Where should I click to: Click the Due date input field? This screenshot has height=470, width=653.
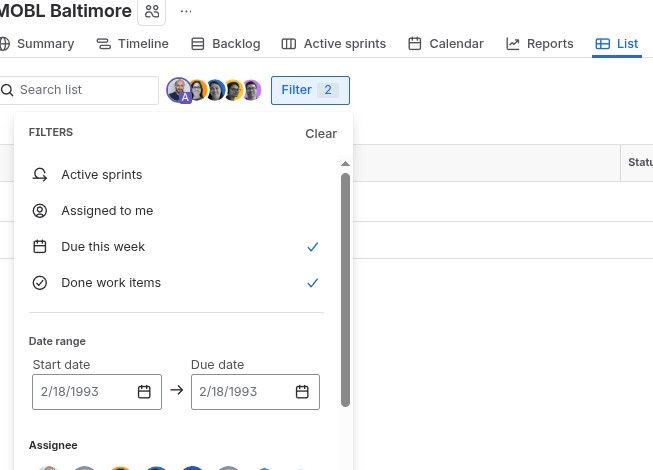point(255,392)
